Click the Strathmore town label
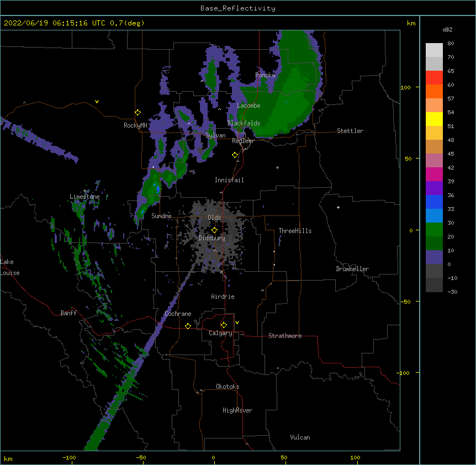Screen dimensions: 476x465 click(x=285, y=336)
